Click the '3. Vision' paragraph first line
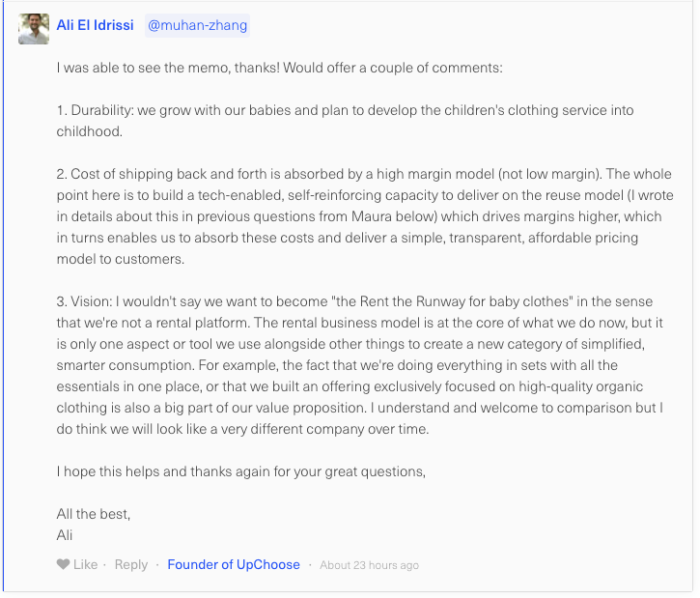This screenshot has height=598, width=700. tap(354, 301)
